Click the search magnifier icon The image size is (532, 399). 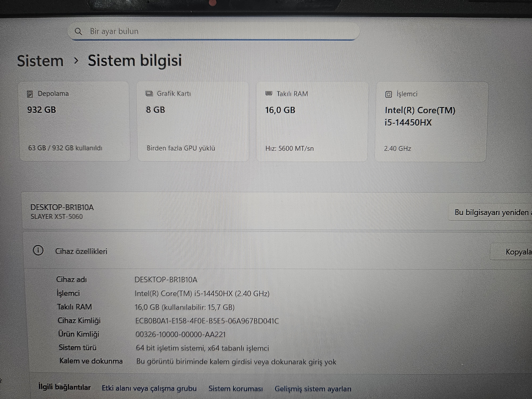click(x=78, y=31)
